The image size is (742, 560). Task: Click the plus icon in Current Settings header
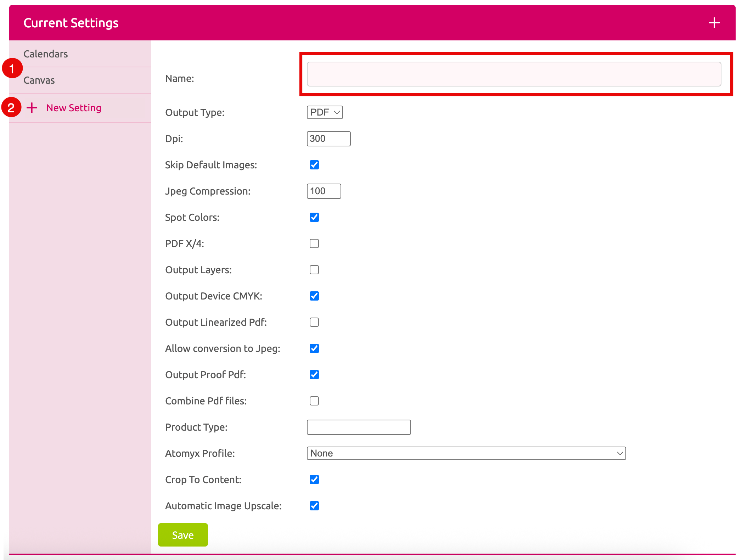pos(714,23)
